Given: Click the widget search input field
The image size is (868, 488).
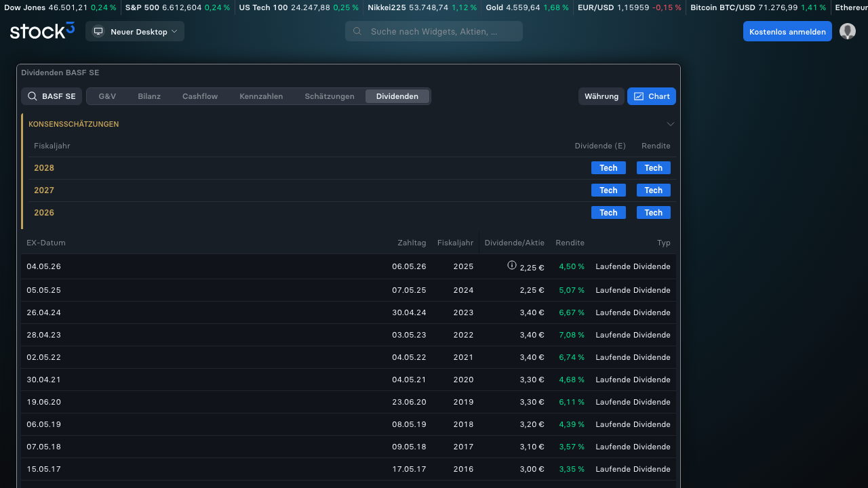Looking at the screenshot, I should coord(434,31).
